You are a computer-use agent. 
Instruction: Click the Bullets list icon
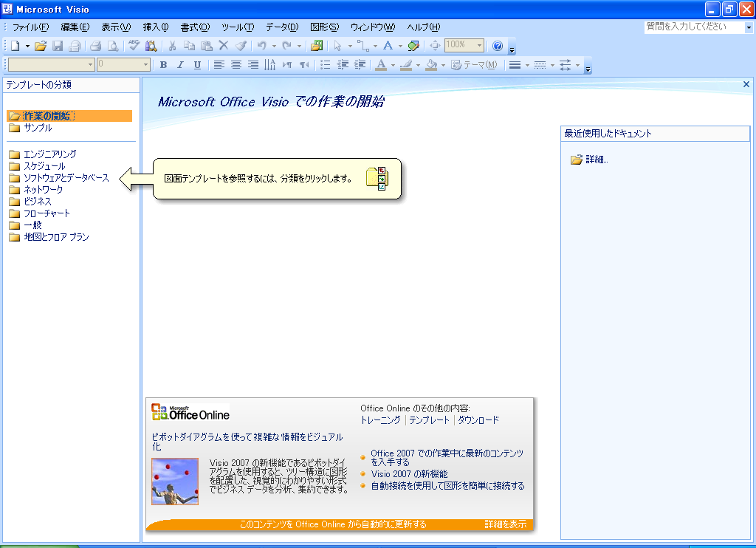(326, 65)
